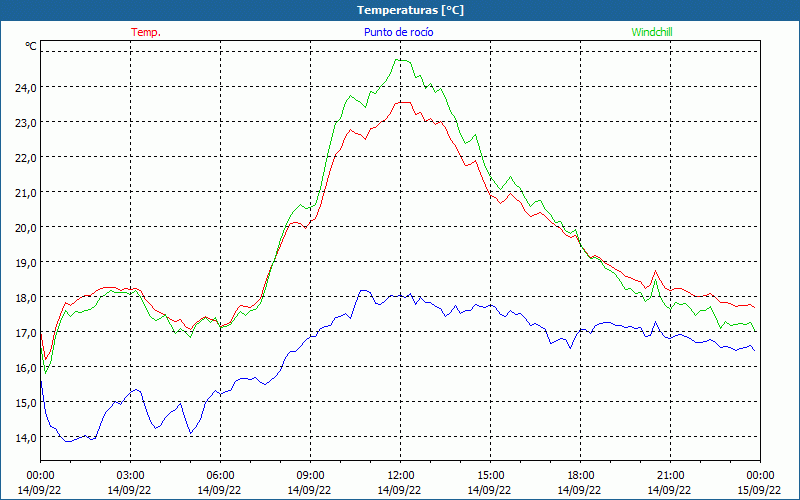The width and height of the screenshot is (800, 500).
Task: Click the °C axis unit label
Action: click(x=31, y=46)
